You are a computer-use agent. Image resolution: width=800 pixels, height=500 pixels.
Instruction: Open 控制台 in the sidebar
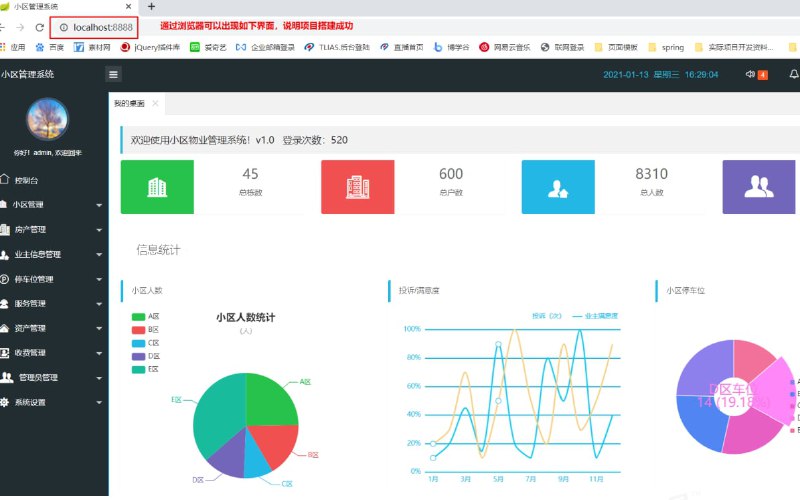(26, 181)
